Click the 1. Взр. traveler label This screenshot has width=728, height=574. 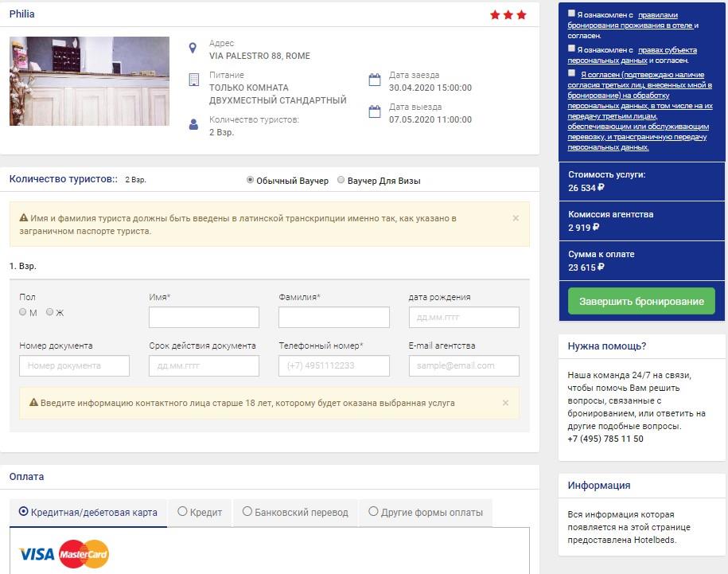point(23,266)
